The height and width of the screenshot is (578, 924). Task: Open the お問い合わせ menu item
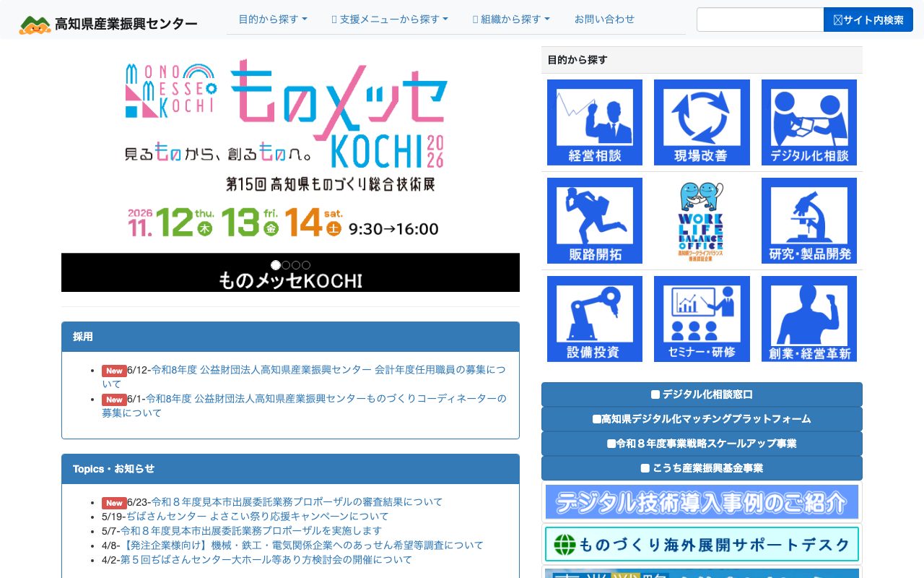point(604,20)
